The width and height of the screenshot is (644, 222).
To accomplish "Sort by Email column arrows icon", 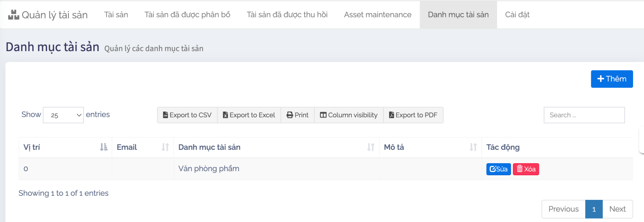I will click(165, 147).
